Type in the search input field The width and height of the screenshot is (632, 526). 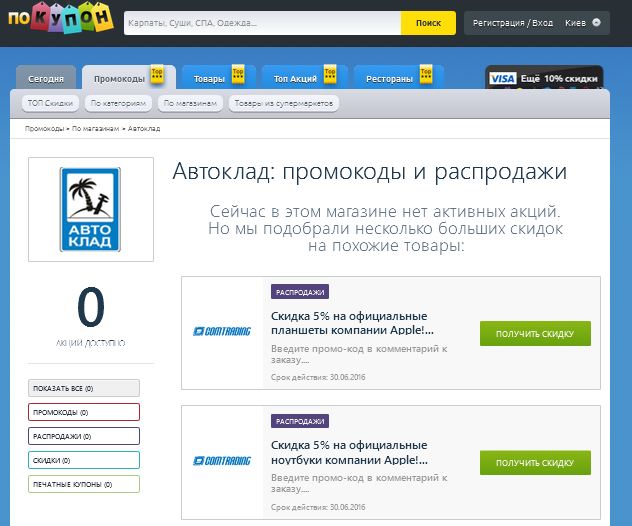pos(262,22)
